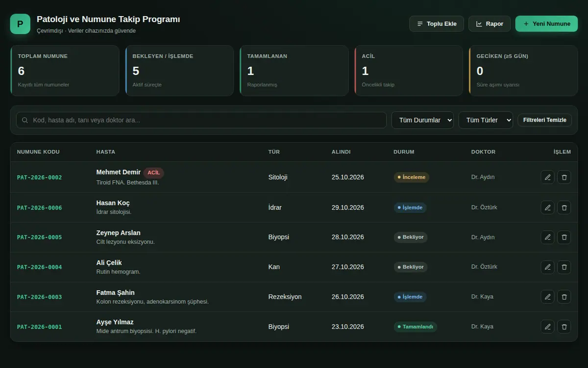Click the Rezeksiyon type cell

tap(285, 297)
